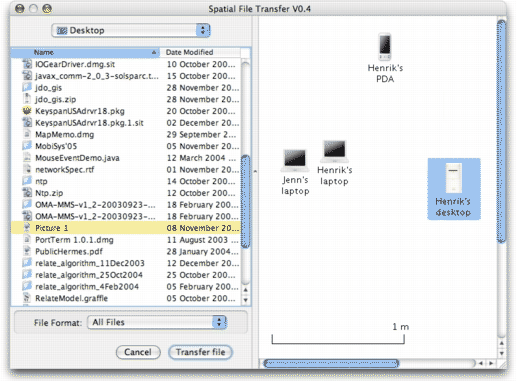
Task: Click the map's scroll down arrow
Action: pos(501,353)
